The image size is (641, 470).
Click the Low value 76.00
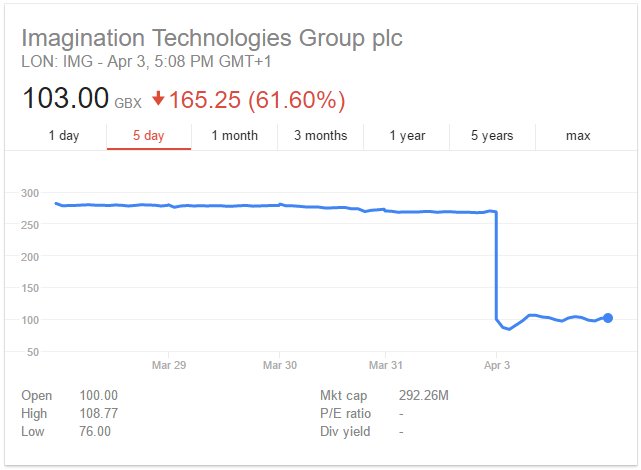[95, 432]
